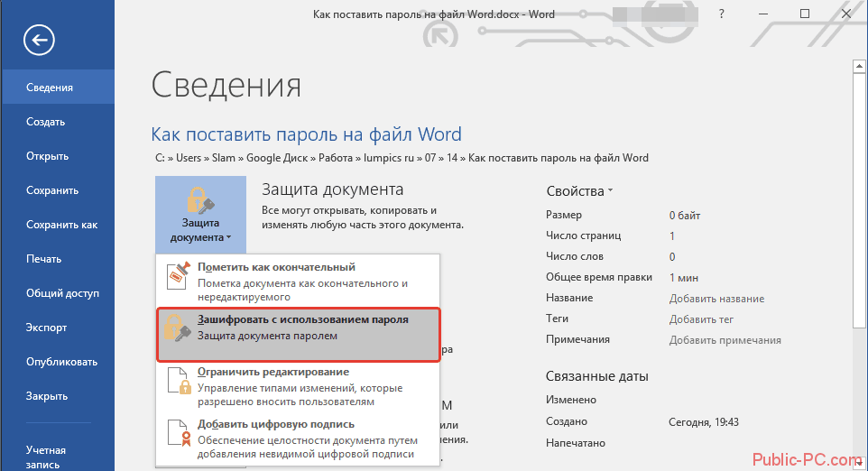Select Сведения in the backstage sidebar
Image resolution: width=868 pixels, height=471 pixels.
pyautogui.click(x=58, y=87)
